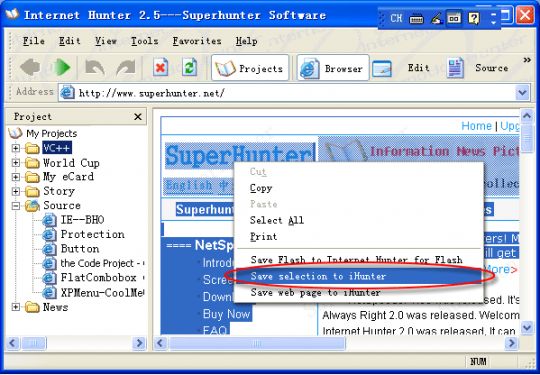Expand the My eCard folder

coord(15,177)
